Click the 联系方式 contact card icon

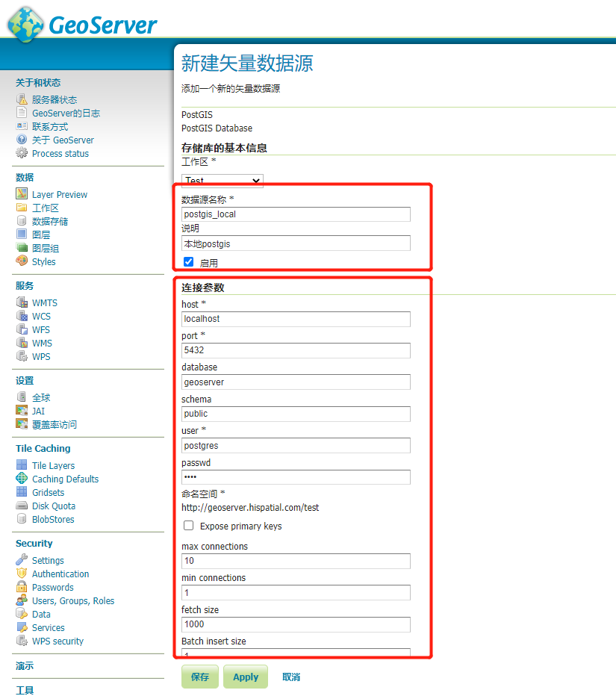point(22,125)
